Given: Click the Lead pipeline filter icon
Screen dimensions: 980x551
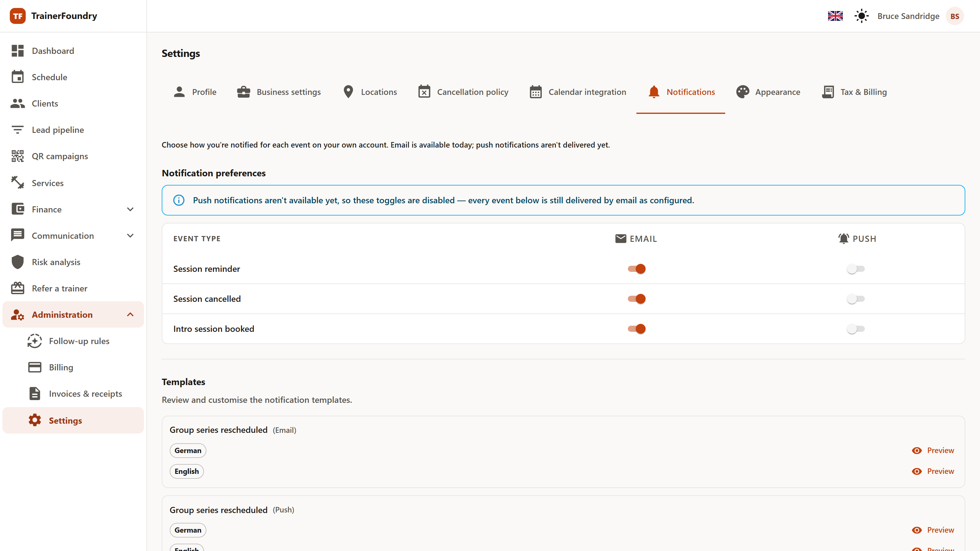Looking at the screenshot, I should (17, 130).
